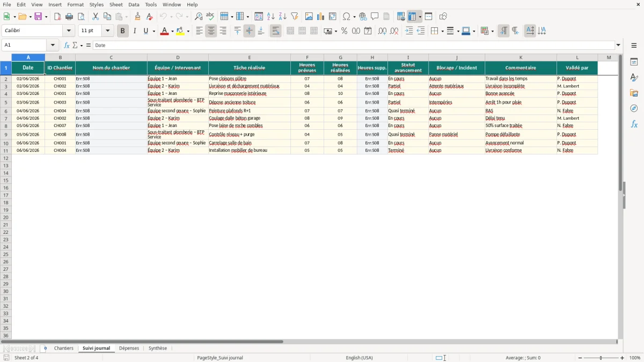Click the Insert Comment icon

tap(375, 17)
